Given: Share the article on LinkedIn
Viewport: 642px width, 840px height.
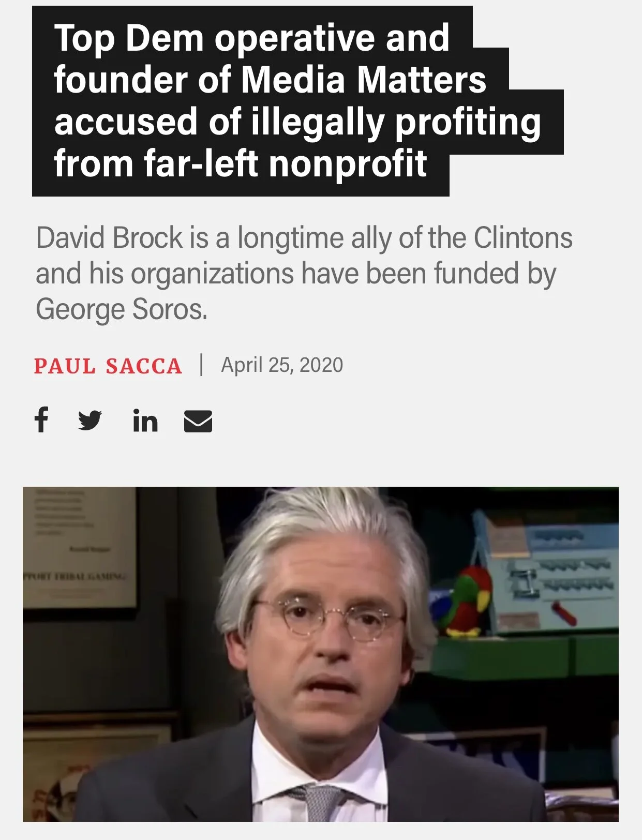Looking at the screenshot, I should tap(145, 420).
